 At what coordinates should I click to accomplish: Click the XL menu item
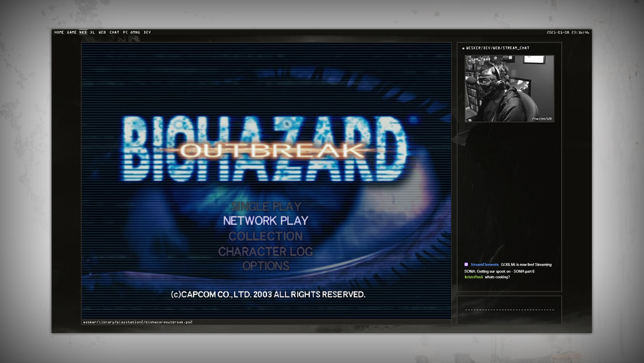click(x=92, y=32)
